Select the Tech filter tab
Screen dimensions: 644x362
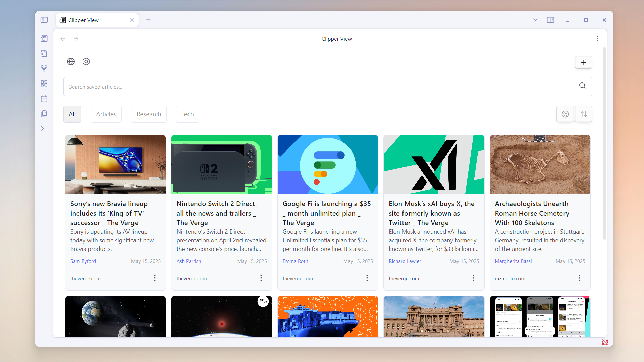[187, 114]
